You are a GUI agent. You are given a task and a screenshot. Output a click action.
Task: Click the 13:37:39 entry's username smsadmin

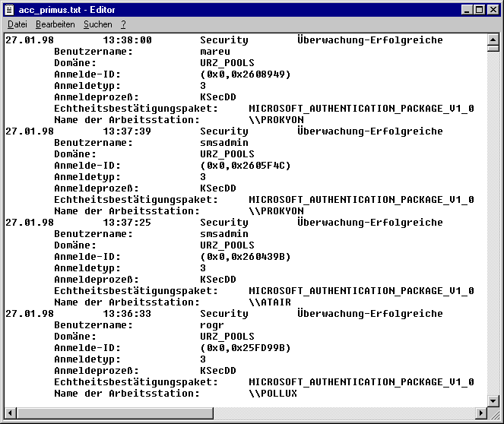click(x=224, y=143)
